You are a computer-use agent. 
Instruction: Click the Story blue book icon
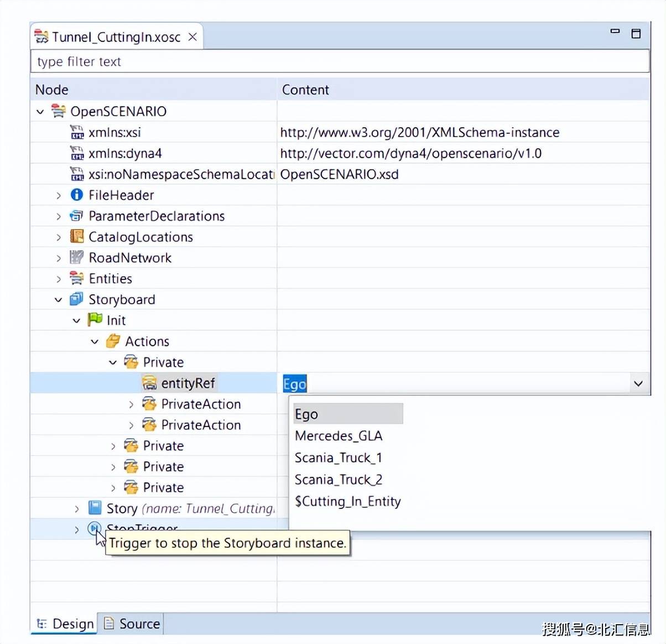(x=95, y=508)
